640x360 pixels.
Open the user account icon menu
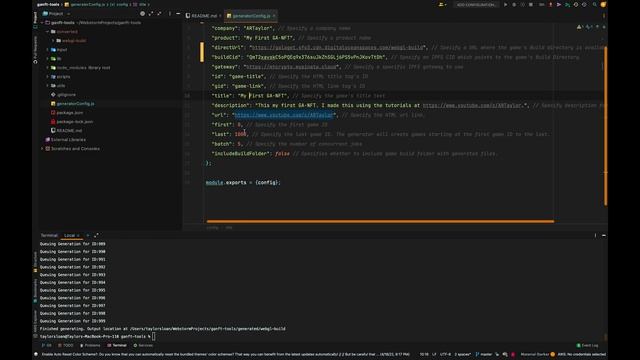[x=442, y=5]
